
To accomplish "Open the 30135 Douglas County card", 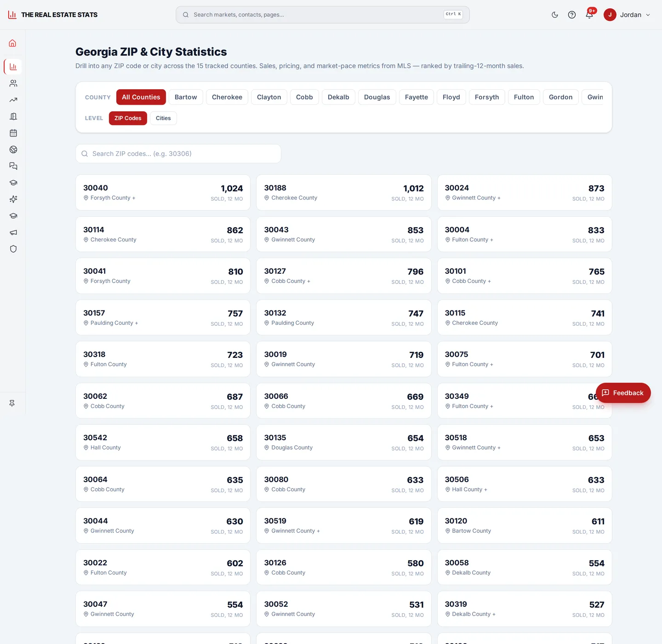I will point(344,442).
